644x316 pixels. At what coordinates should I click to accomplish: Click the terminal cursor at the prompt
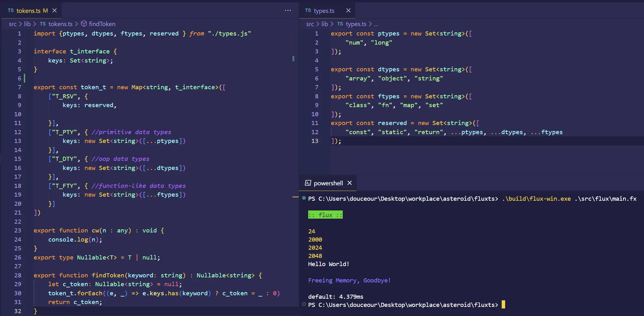(503, 304)
